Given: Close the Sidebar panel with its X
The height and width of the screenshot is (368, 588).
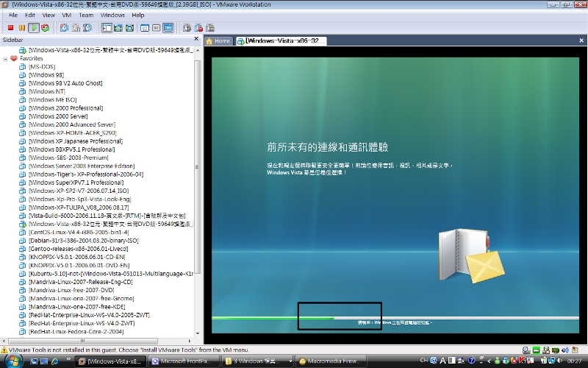Looking at the screenshot, I should tap(196, 39).
